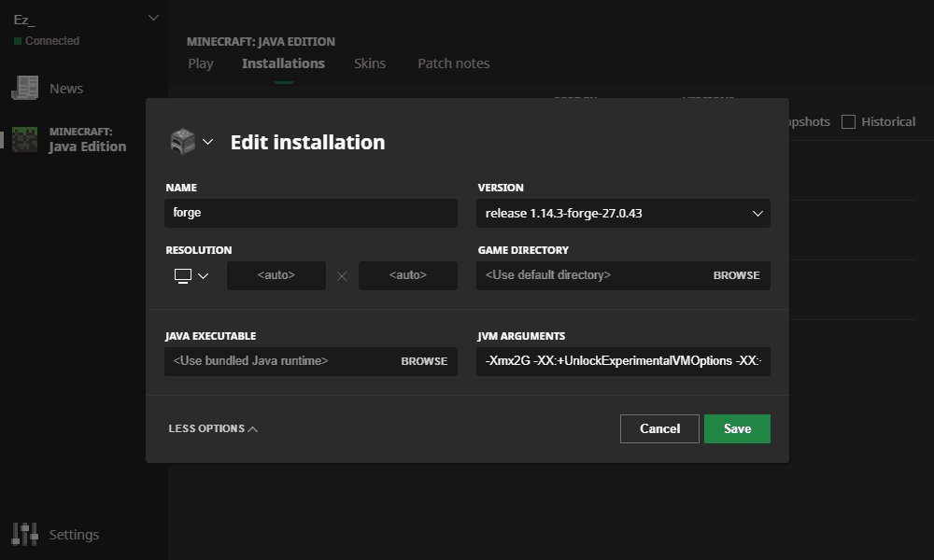Viewport: 934px width, 560px height.
Task: Switch to the Installations tab
Action: click(x=283, y=63)
